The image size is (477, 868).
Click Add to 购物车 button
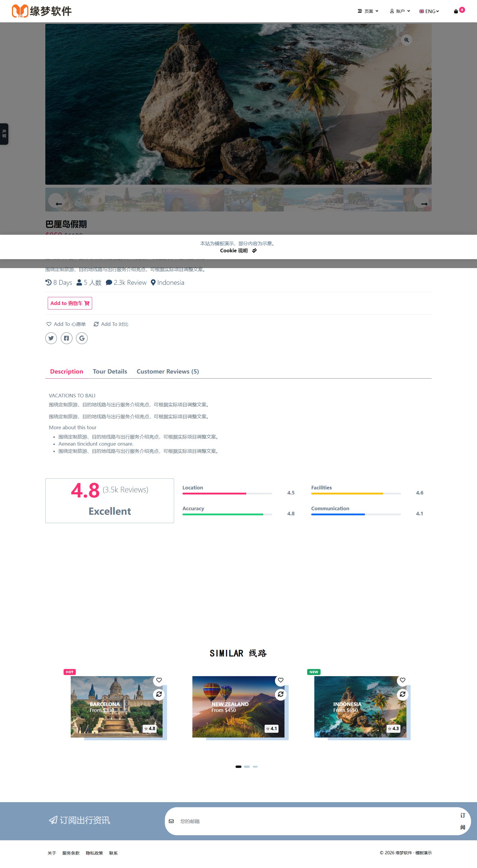70,303
